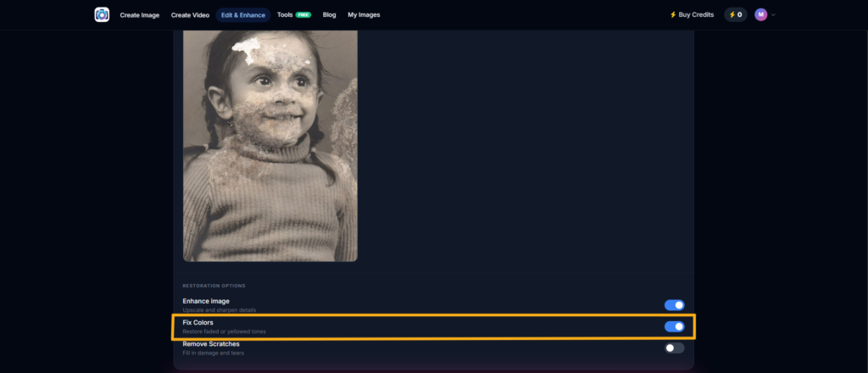Expand the account dropdown chevron
This screenshot has height=373, width=868.
(x=773, y=15)
